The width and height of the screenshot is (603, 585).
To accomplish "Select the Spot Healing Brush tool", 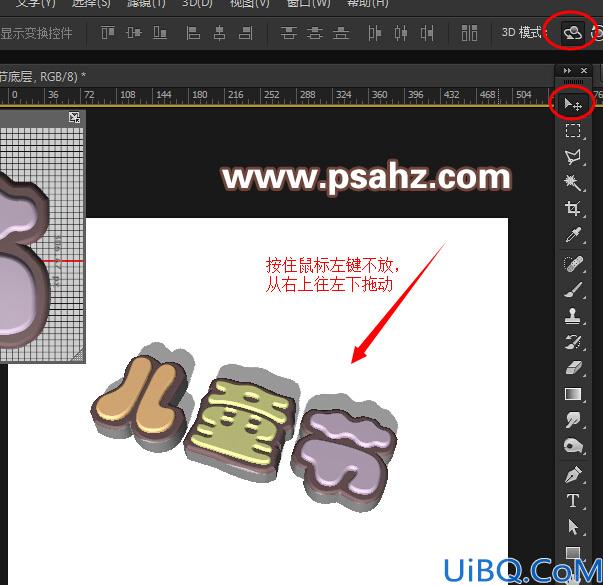I will point(573,264).
